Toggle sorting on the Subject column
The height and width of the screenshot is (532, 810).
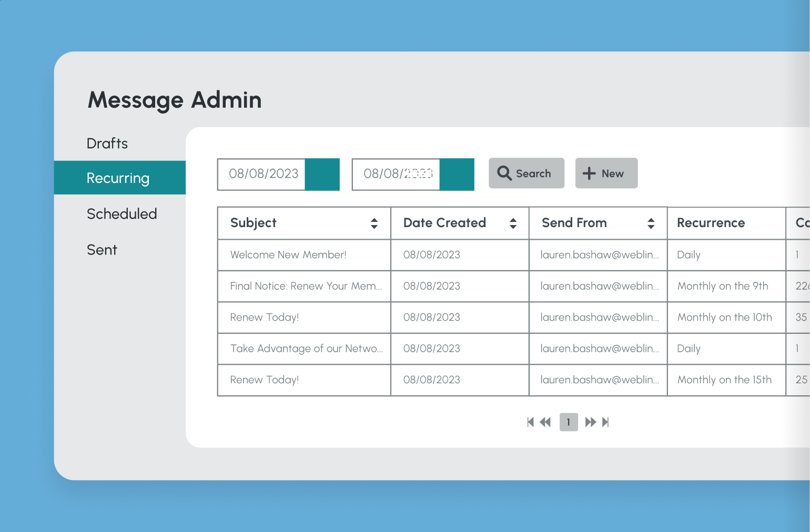[374, 223]
